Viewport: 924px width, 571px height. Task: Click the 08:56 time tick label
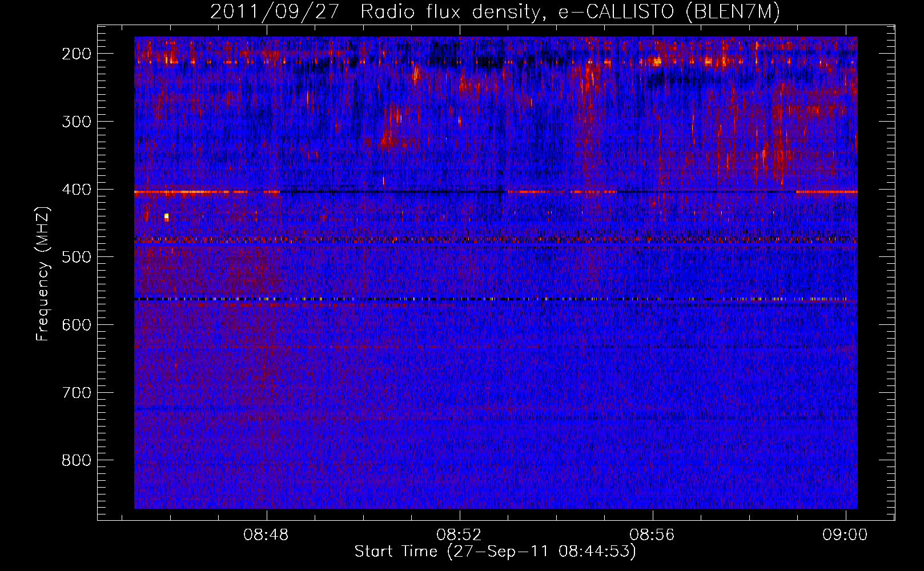[x=652, y=535]
